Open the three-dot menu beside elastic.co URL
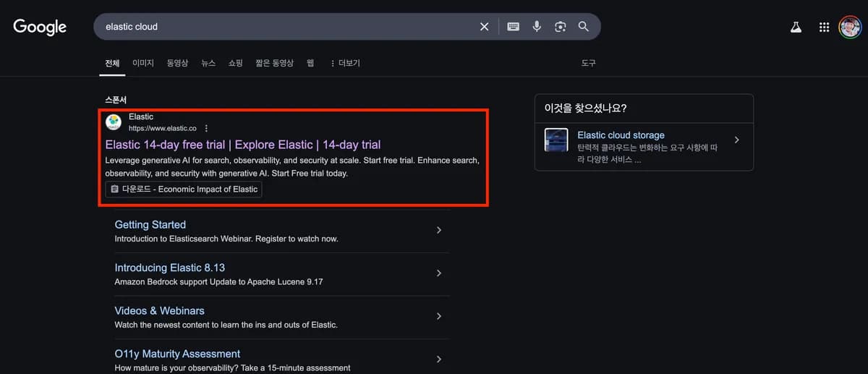This screenshot has height=374, width=868. click(x=206, y=128)
